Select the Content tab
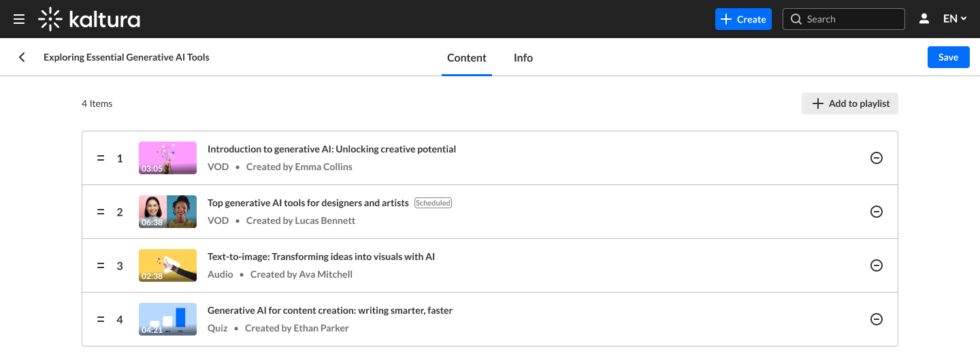 click(466, 58)
